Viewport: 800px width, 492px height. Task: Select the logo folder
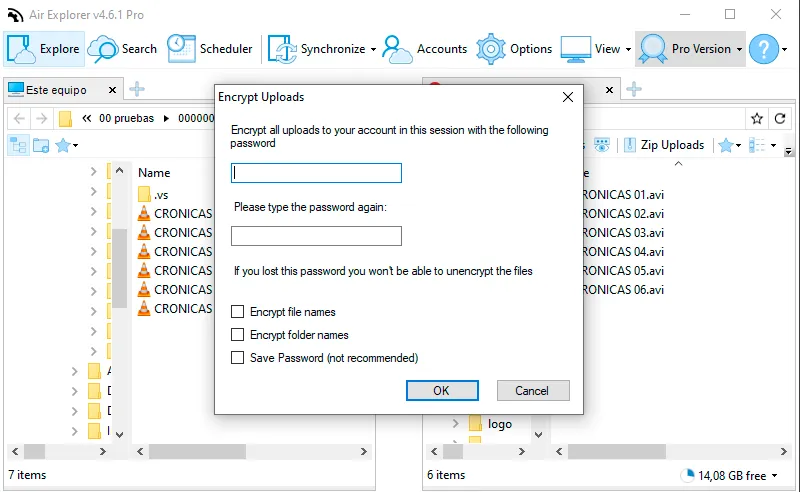tap(491, 424)
